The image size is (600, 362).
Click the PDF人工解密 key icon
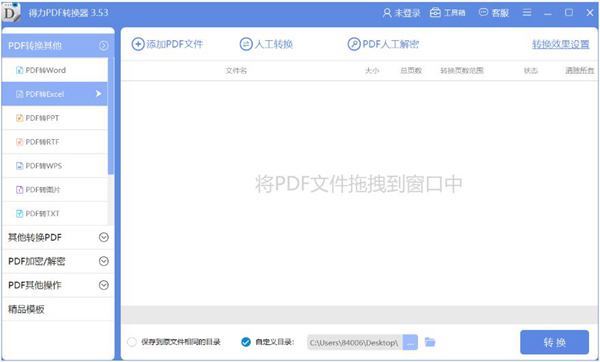354,44
